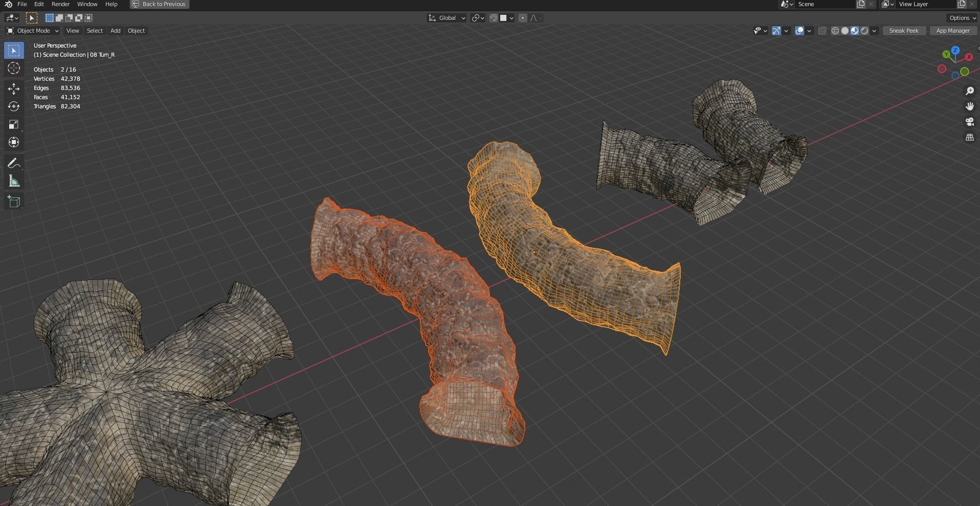
Task: Switch perspective/orthographic with the grid icon
Action: pos(970,137)
